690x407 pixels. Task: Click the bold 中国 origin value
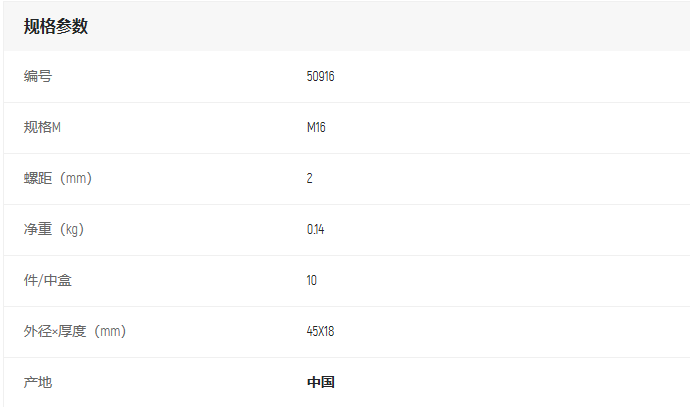(x=321, y=382)
